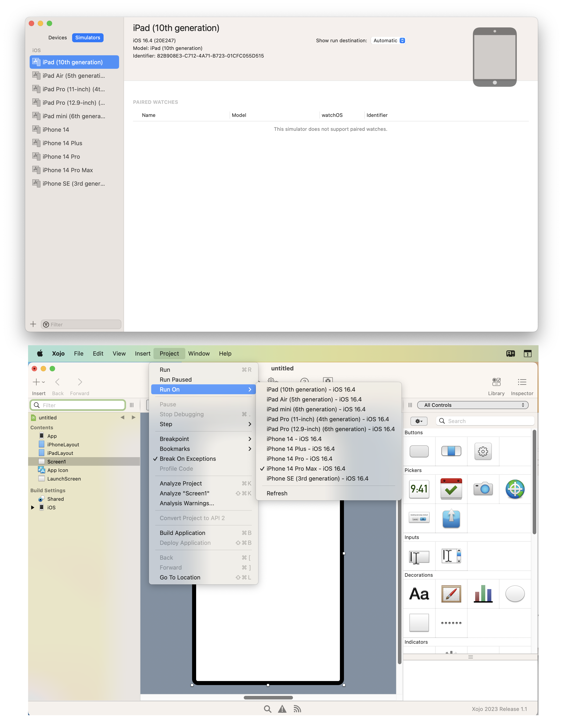Open the All Controls dropdown

(473, 405)
